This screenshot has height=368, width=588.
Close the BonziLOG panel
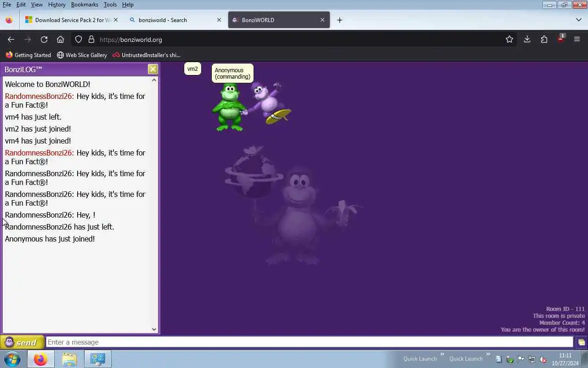[x=153, y=69]
